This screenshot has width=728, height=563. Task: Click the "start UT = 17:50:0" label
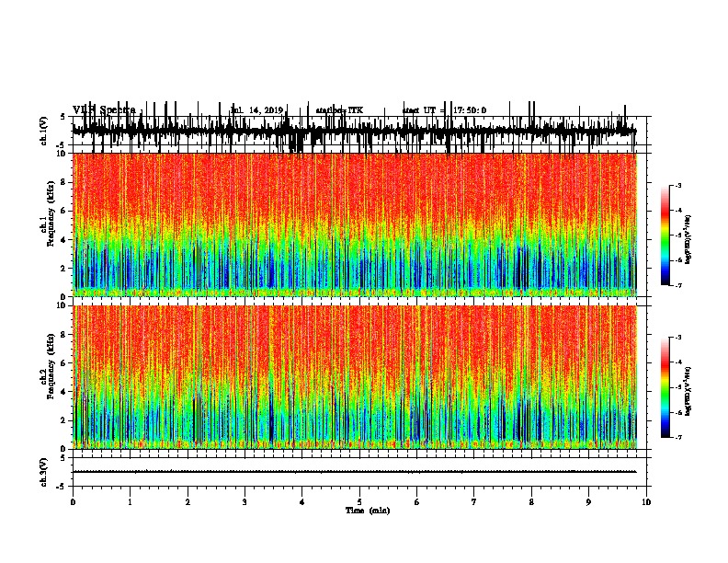pos(444,110)
